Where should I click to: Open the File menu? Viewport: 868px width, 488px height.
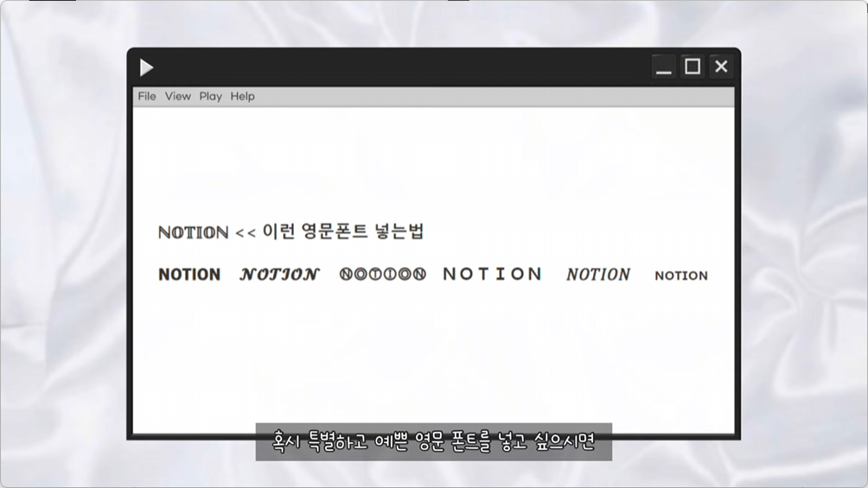click(147, 96)
